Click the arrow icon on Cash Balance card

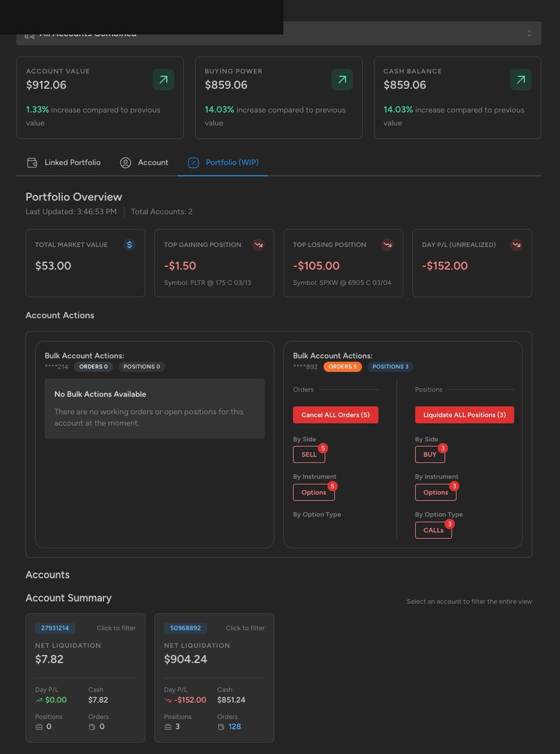click(x=520, y=80)
